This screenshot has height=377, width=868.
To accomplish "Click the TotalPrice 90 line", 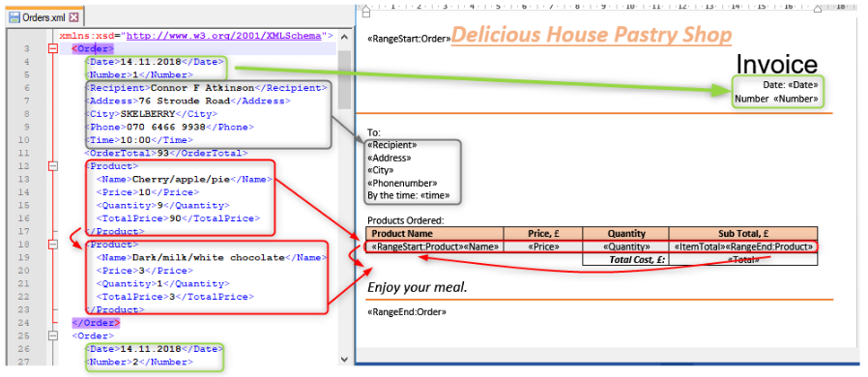I will (x=178, y=218).
